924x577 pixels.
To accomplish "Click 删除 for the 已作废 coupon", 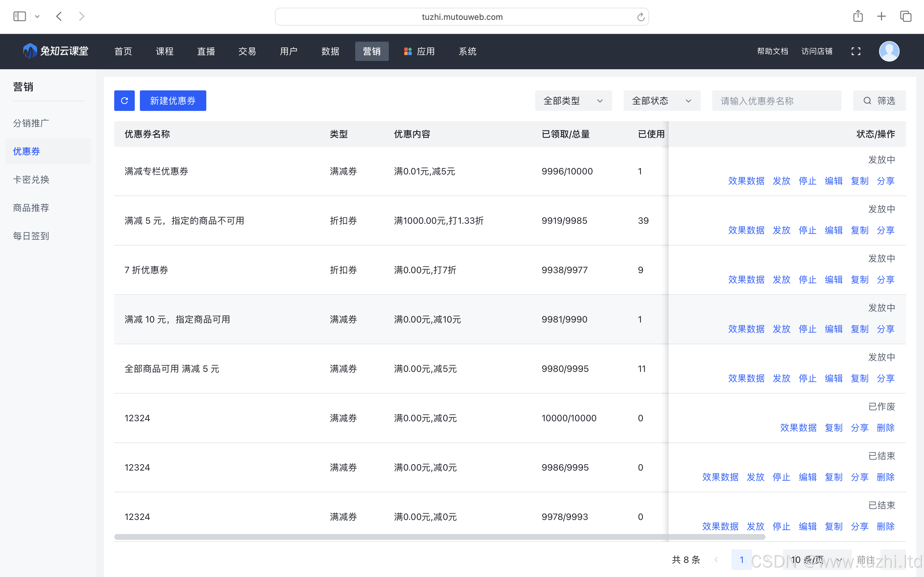I will coord(885,428).
